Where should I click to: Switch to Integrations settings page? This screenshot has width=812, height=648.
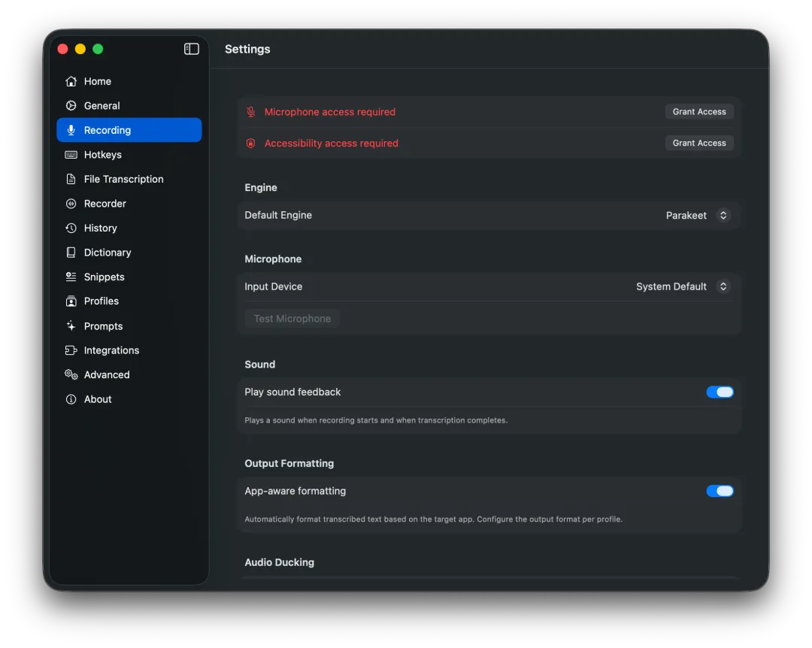111,350
